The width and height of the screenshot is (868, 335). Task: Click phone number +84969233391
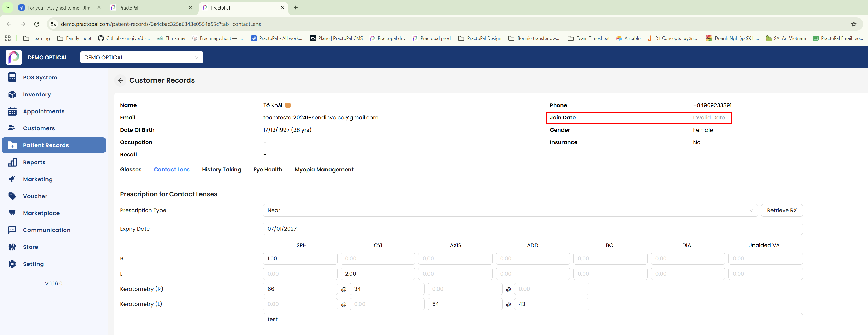pyautogui.click(x=712, y=105)
